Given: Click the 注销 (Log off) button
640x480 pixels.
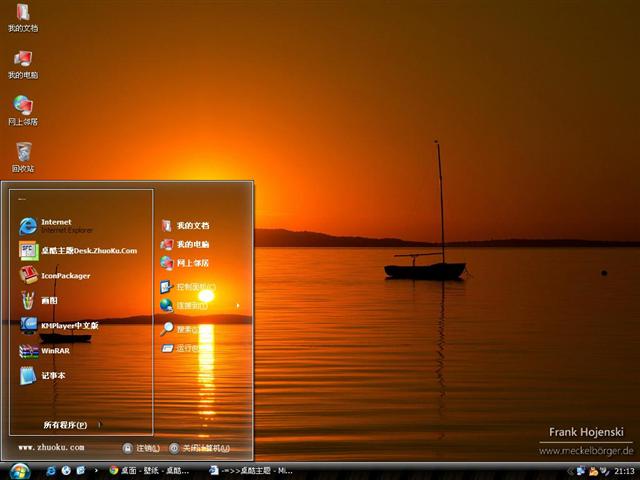Looking at the screenshot, I should tap(142, 448).
